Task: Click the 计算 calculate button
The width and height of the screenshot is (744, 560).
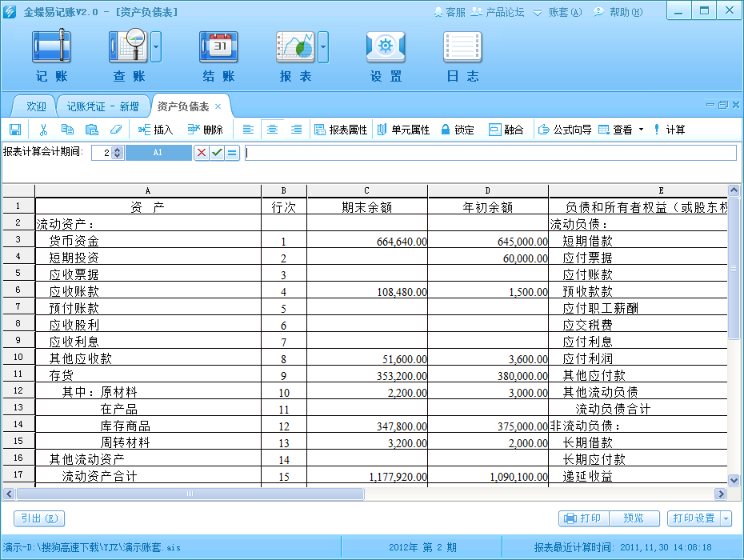Action: point(669,130)
